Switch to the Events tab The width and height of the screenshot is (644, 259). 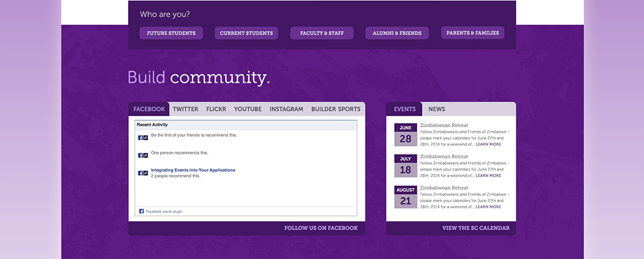click(405, 109)
